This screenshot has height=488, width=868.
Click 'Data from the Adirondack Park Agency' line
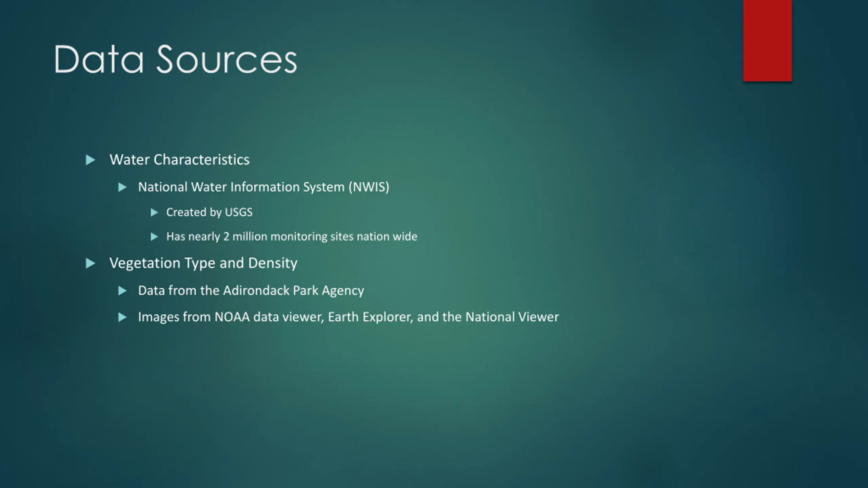251,290
